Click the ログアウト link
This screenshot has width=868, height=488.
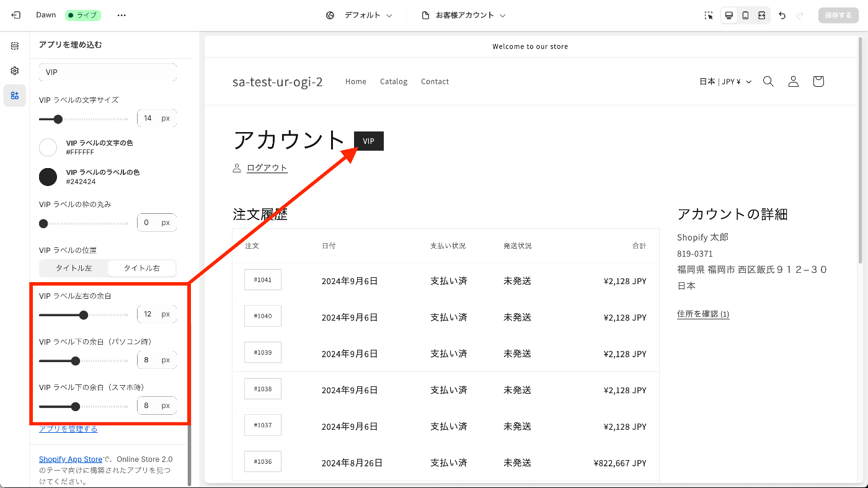(267, 168)
